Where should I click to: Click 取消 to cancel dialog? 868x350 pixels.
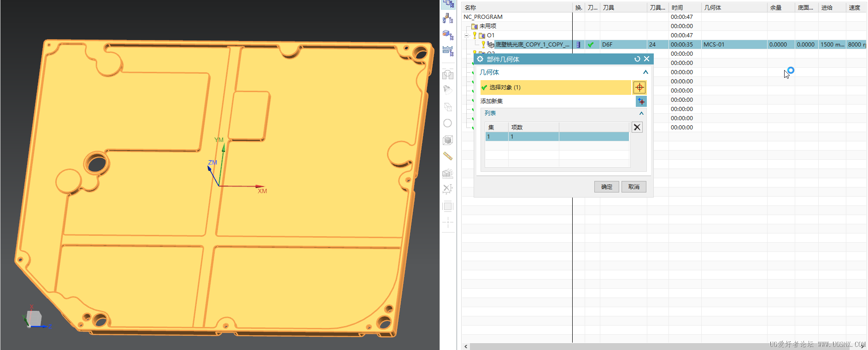coord(634,187)
